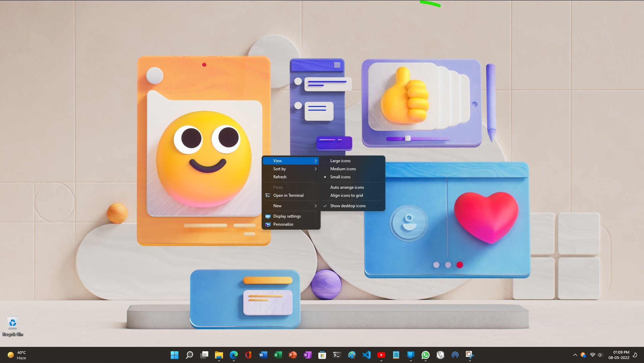
Task: Launch the Office app from taskbar
Action: pos(248,355)
